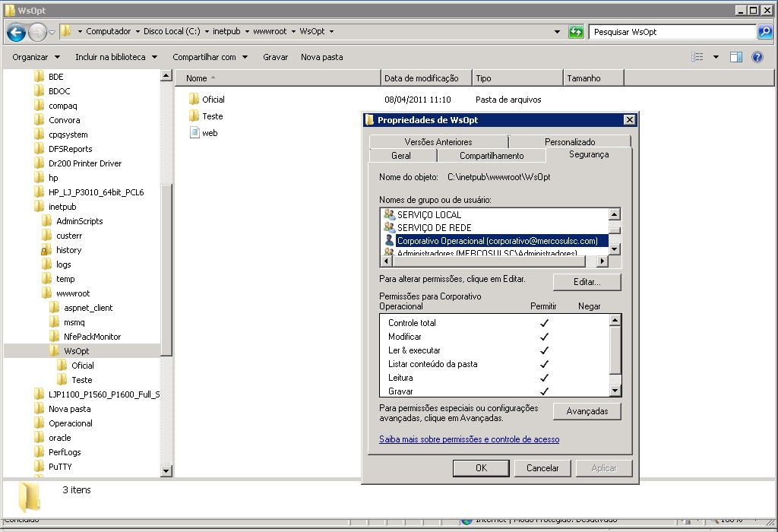Viewport: 778px width, 532px height.
Task: Select the Oficial folder in file list
Action: point(213,100)
